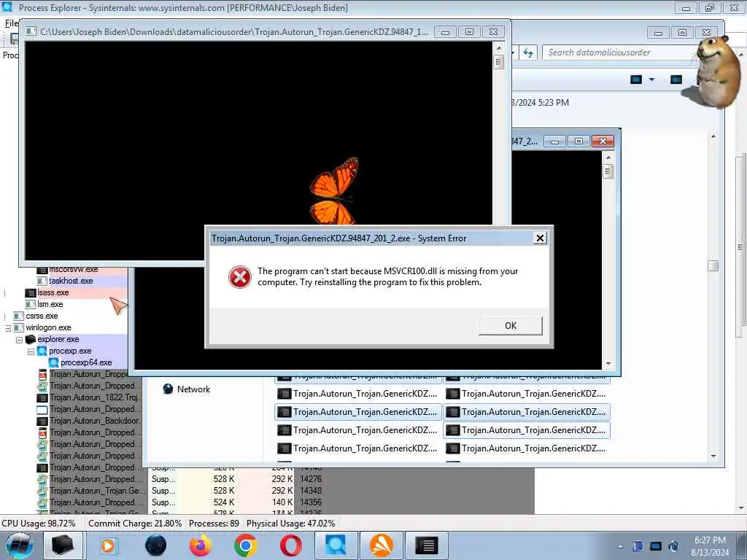Click the 140 K working set cell
The image size is (747, 560).
click(282, 502)
